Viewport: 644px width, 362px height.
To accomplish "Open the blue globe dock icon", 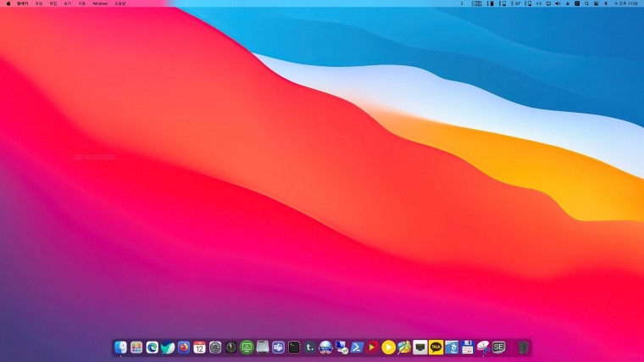I will [325, 348].
